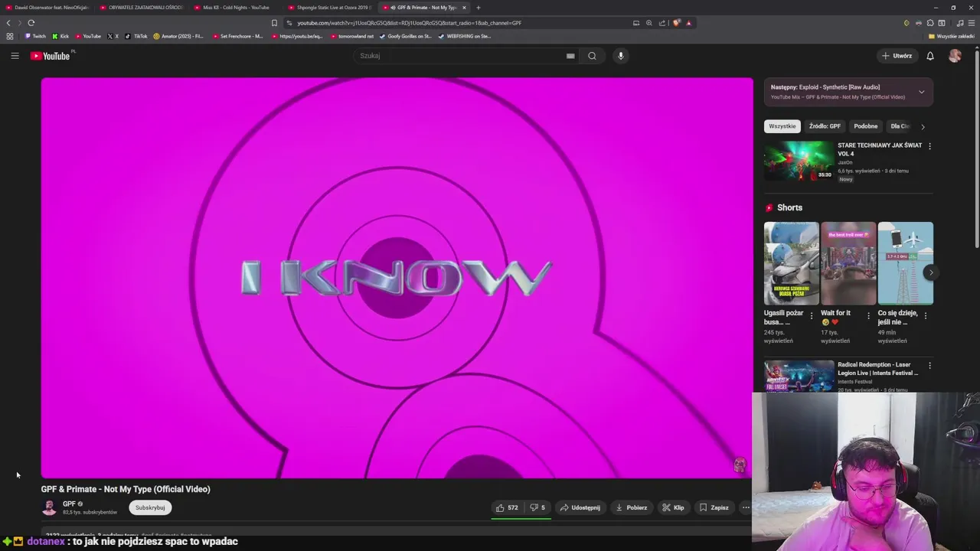This screenshot has height=551, width=980.
Task: Open the GPF channel name link
Action: coord(69,504)
